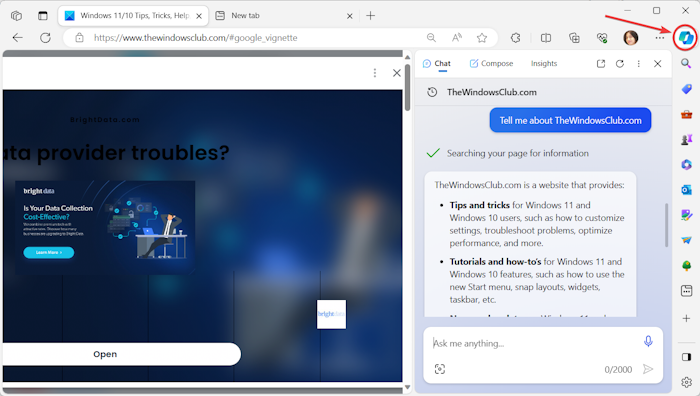
Task: Open the Drop paper plane sidebar icon
Action: (x=686, y=241)
